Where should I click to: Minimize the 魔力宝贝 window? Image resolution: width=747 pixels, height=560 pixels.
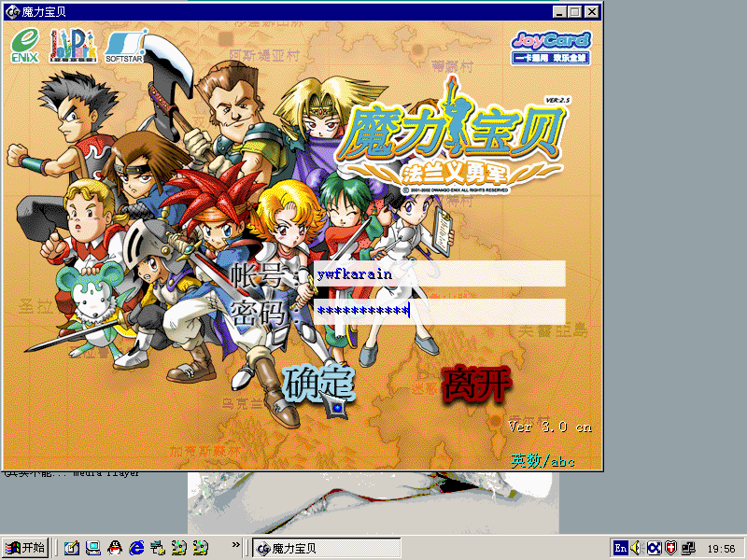[559, 12]
